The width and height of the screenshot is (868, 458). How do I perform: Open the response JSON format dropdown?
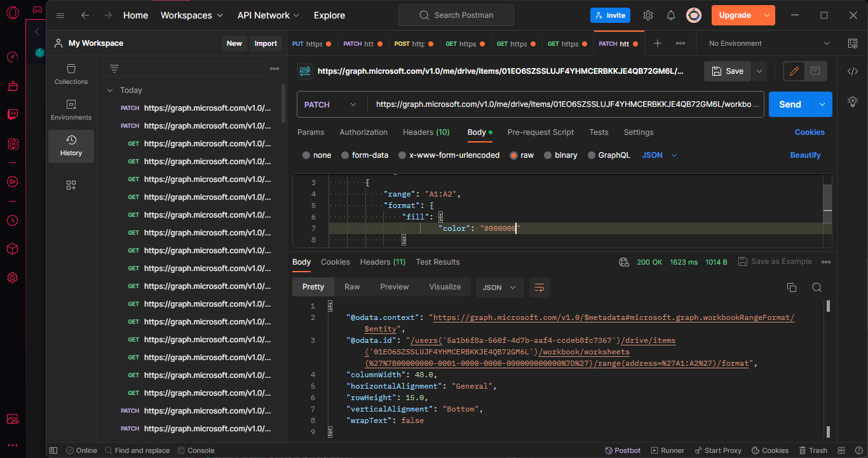point(499,288)
